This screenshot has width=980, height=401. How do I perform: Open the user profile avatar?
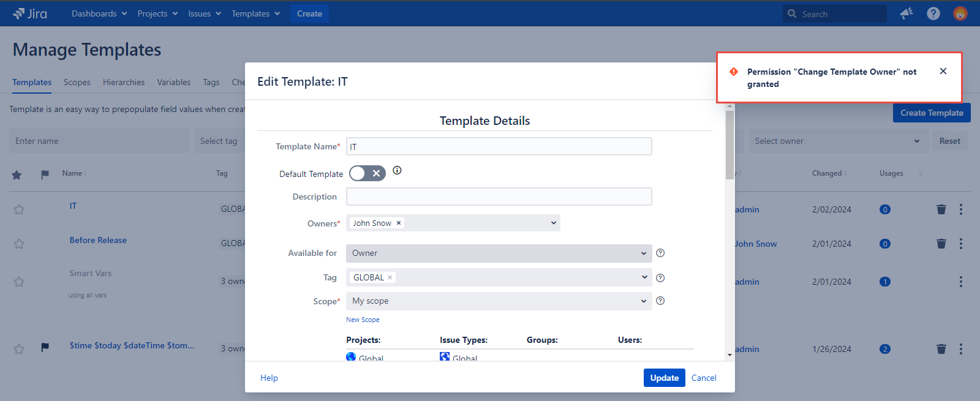coord(960,13)
